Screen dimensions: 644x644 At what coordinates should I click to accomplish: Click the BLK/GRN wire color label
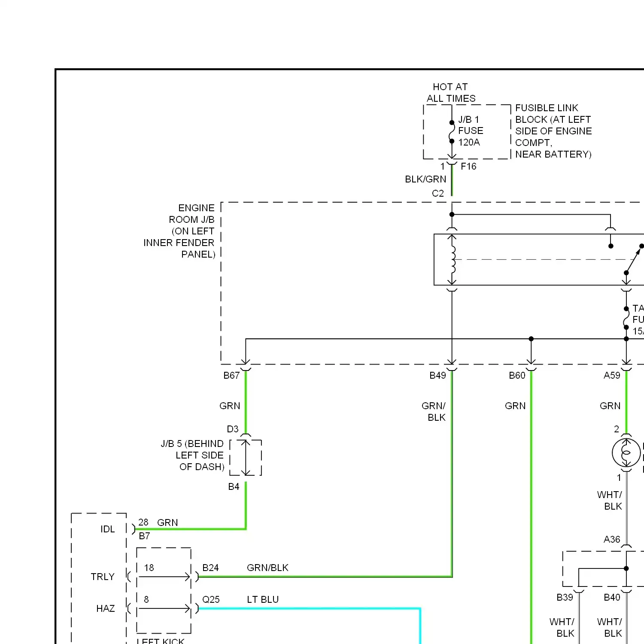click(425, 179)
